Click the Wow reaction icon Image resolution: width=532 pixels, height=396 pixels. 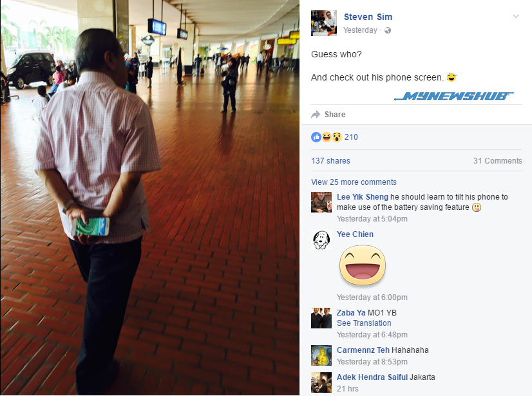[x=337, y=137]
